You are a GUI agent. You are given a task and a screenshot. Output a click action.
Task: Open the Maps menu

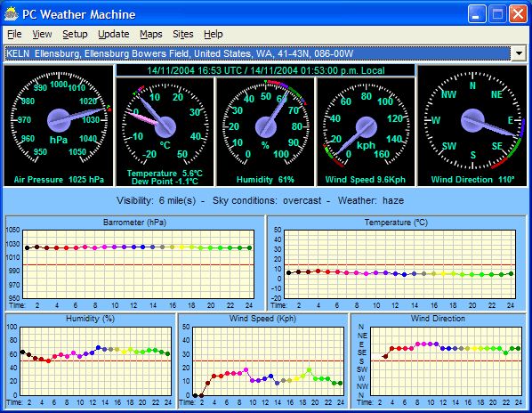pos(151,35)
